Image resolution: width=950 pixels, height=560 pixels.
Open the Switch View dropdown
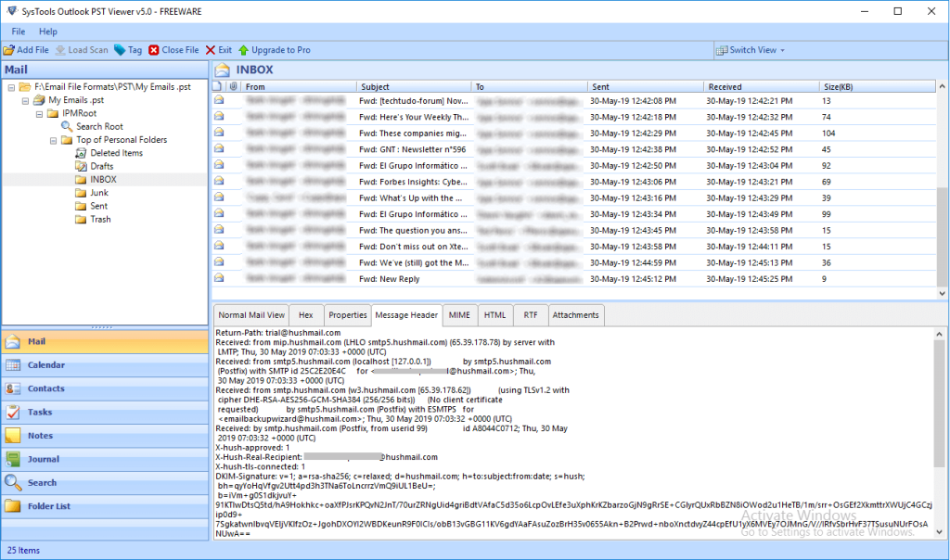point(751,50)
